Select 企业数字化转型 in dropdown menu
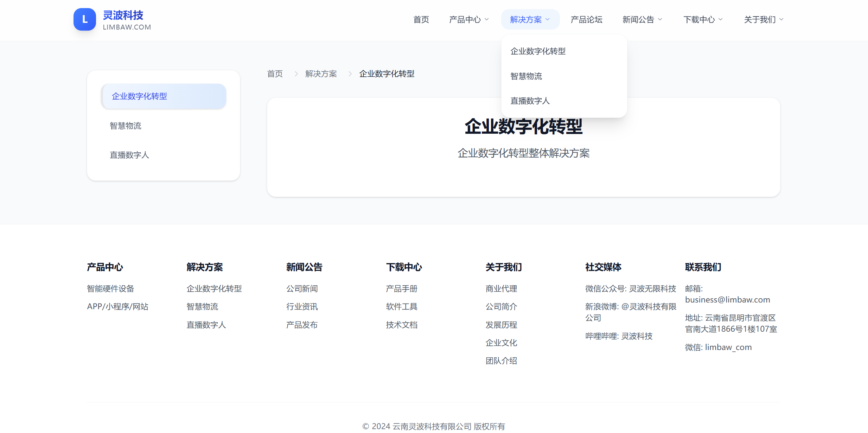 (x=538, y=51)
